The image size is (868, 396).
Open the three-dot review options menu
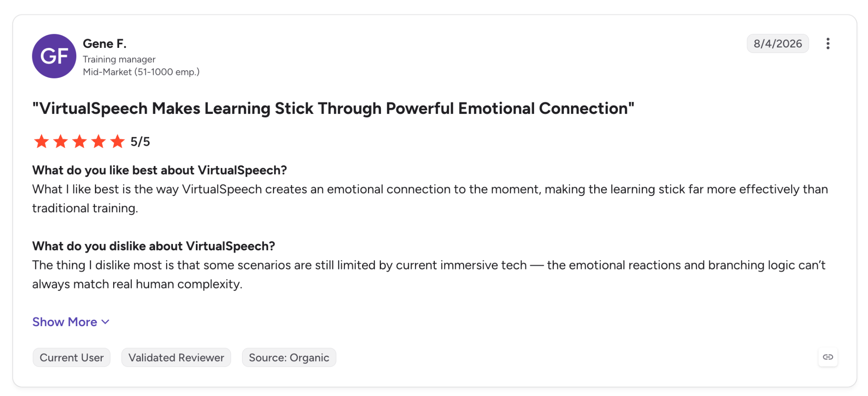827,44
